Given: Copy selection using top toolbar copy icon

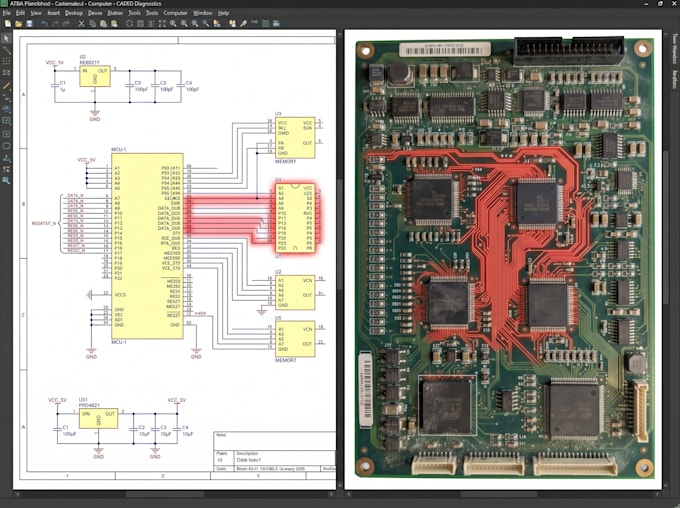Looking at the screenshot, I should point(92,23).
